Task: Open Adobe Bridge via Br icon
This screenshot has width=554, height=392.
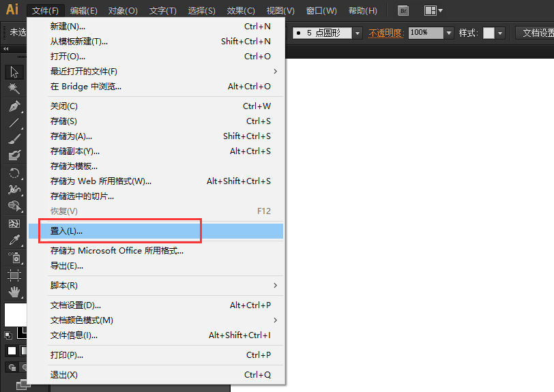Action: pos(403,11)
